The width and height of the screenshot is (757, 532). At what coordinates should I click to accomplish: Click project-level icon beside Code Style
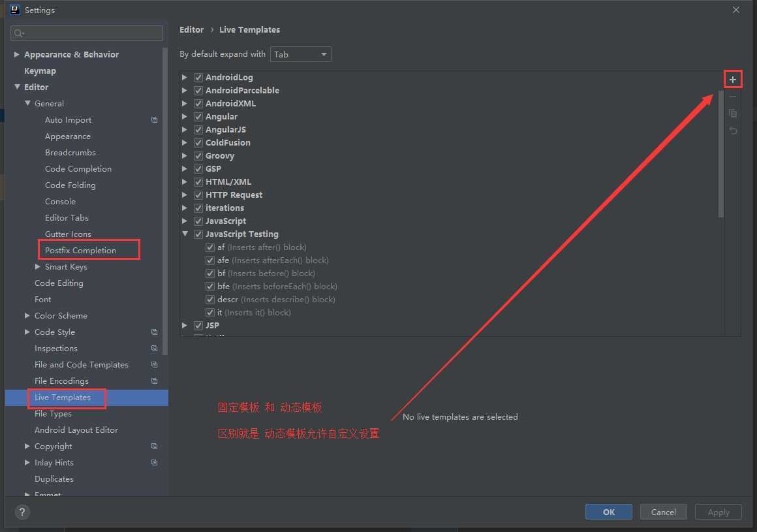tap(154, 332)
